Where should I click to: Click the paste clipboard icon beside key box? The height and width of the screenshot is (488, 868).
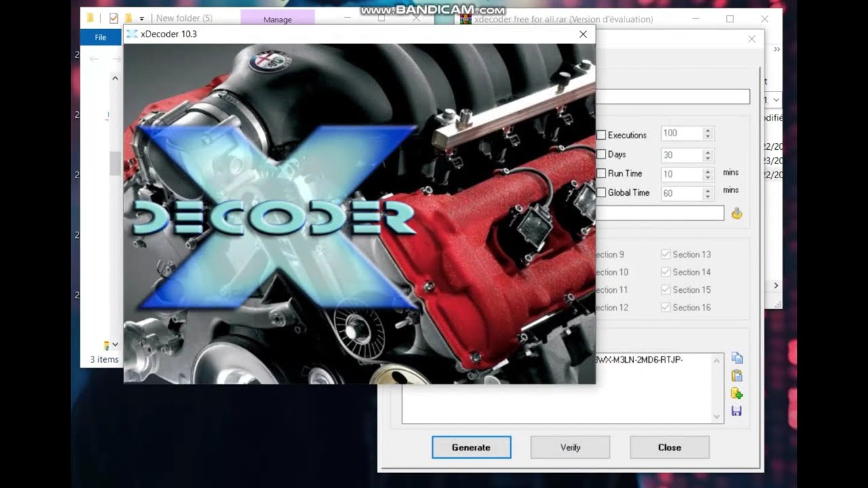click(736, 375)
